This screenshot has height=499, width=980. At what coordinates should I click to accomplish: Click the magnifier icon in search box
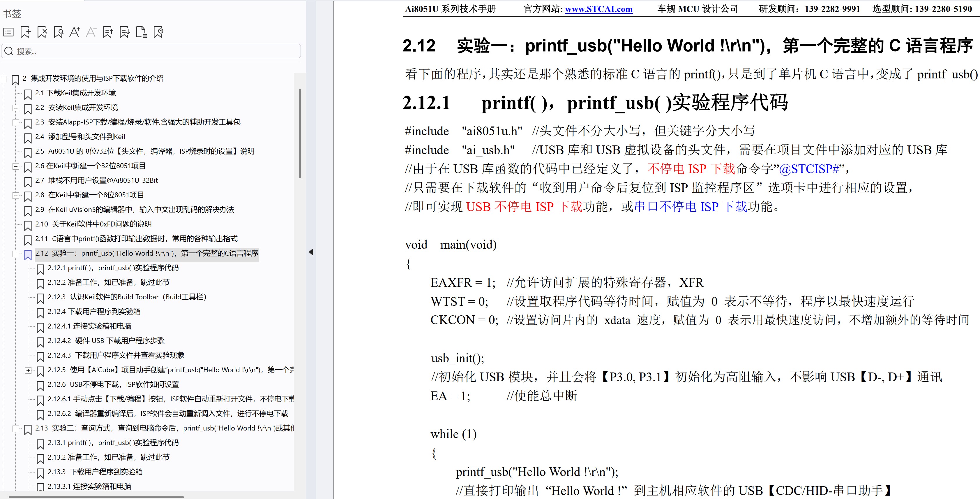pos(9,51)
